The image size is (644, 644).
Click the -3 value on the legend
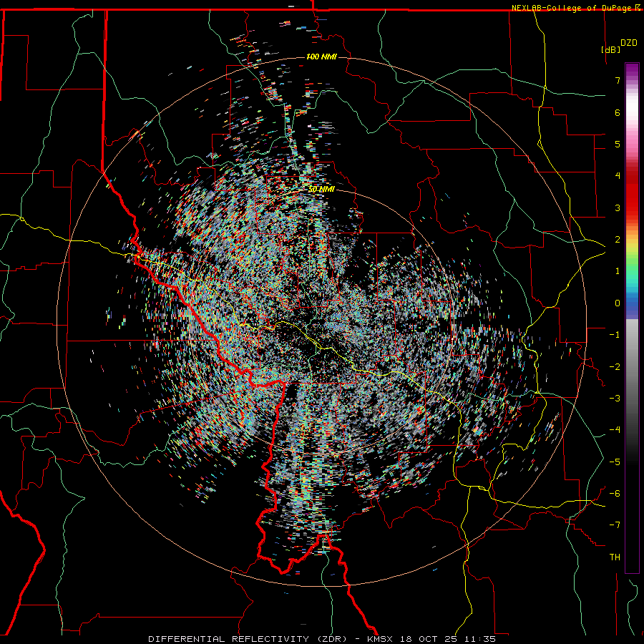click(615, 399)
